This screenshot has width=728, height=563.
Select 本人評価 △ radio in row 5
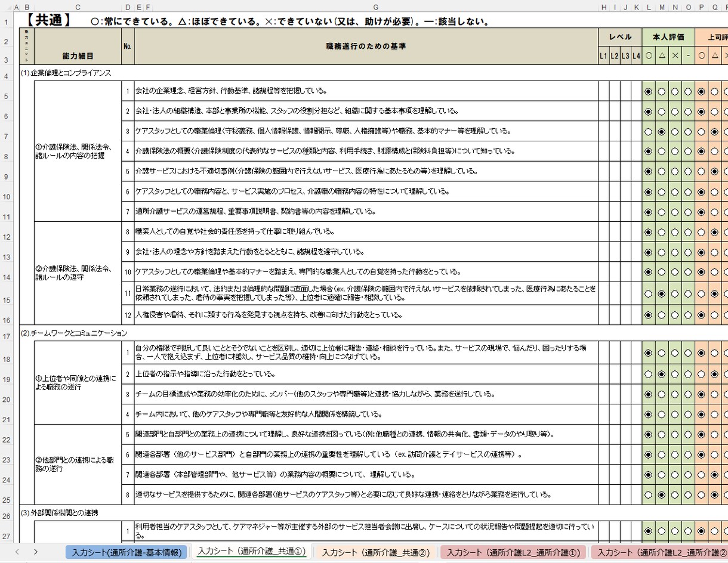pyautogui.click(x=662, y=92)
